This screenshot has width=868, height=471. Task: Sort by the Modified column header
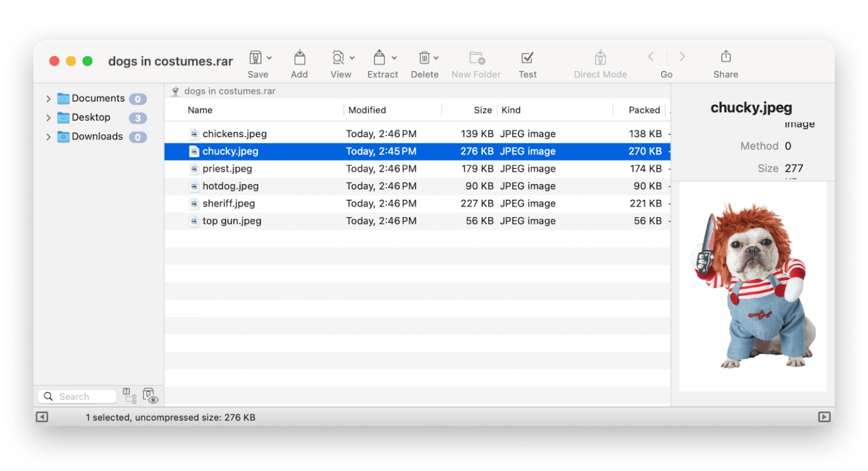(x=367, y=110)
